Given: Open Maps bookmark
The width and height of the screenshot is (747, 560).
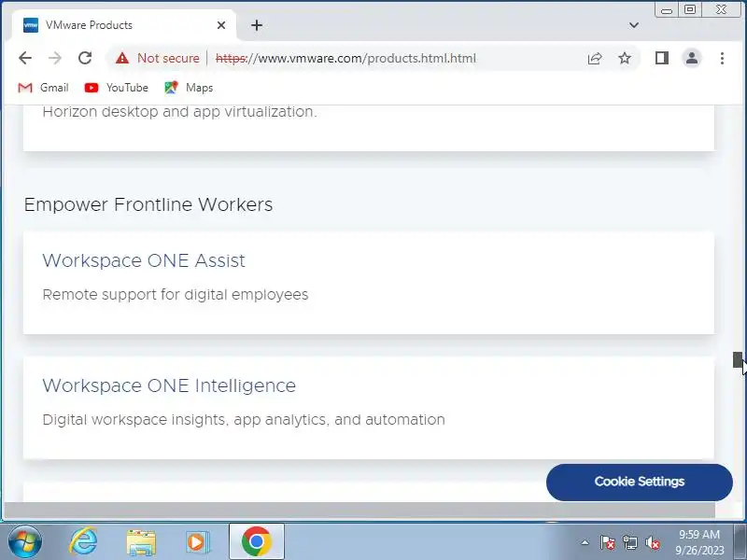Looking at the screenshot, I should 189,88.
